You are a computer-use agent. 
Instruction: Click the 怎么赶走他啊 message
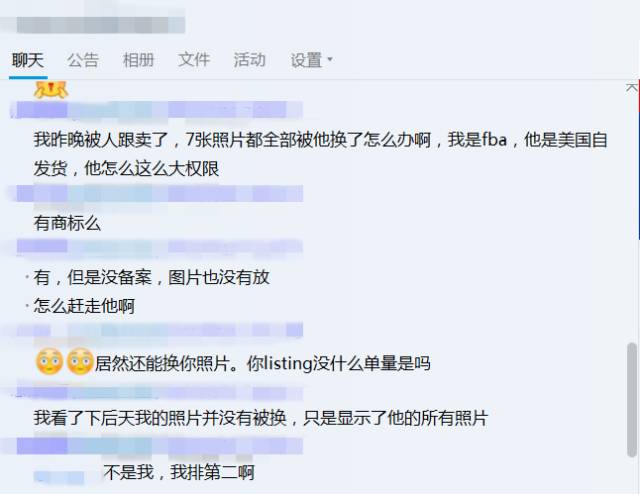(84, 306)
